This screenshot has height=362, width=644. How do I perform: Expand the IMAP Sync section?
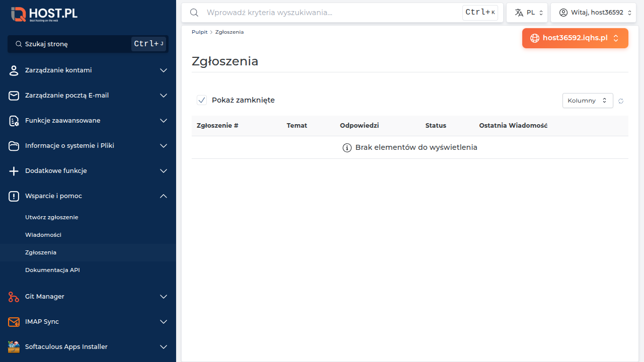(164, 322)
